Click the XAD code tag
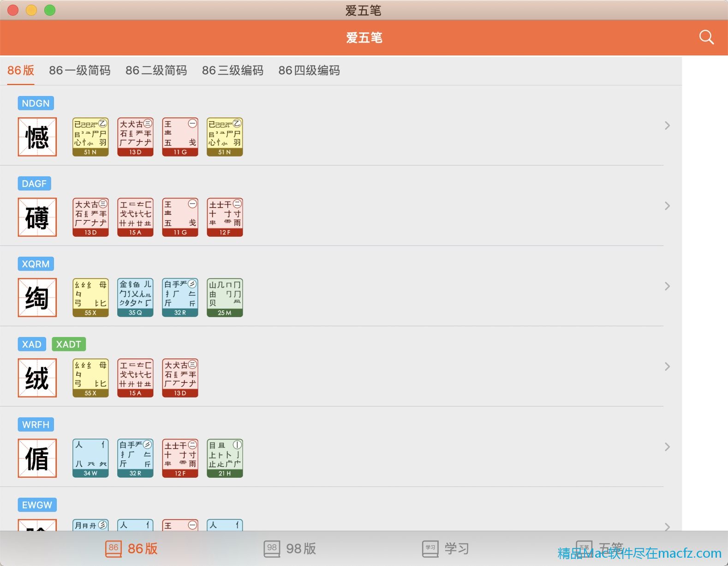Screen dimensions: 728x566 32,344
